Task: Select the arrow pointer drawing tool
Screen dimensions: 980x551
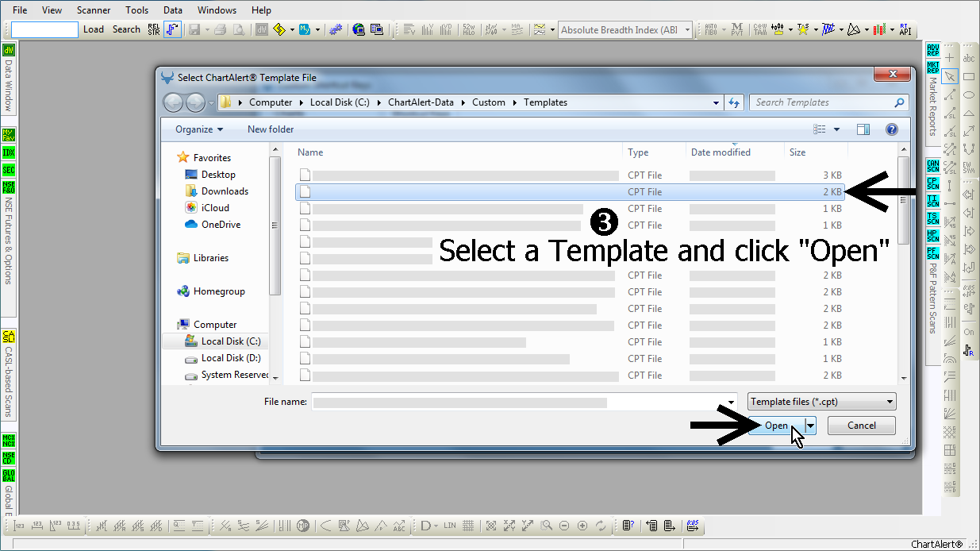Action: click(950, 76)
